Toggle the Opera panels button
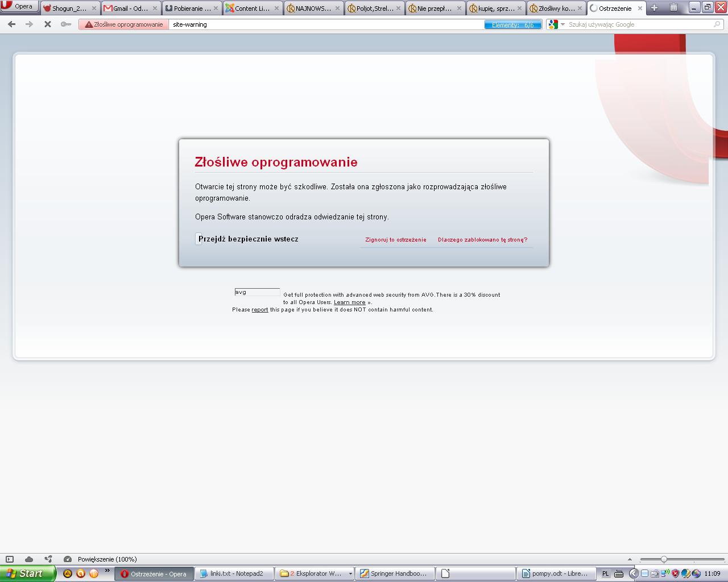Screen dimensions: 728x582 tap(10, 559)
